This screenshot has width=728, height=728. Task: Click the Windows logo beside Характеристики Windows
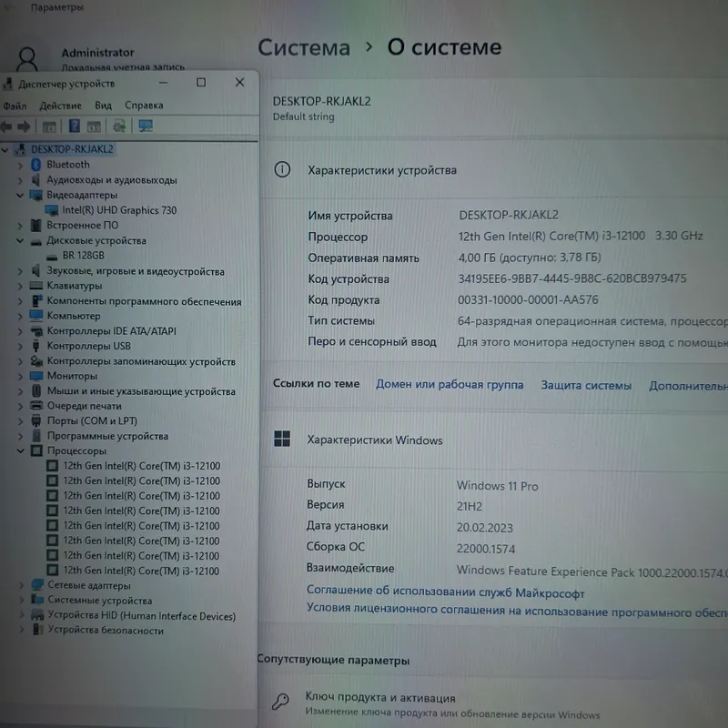[282, 439]
